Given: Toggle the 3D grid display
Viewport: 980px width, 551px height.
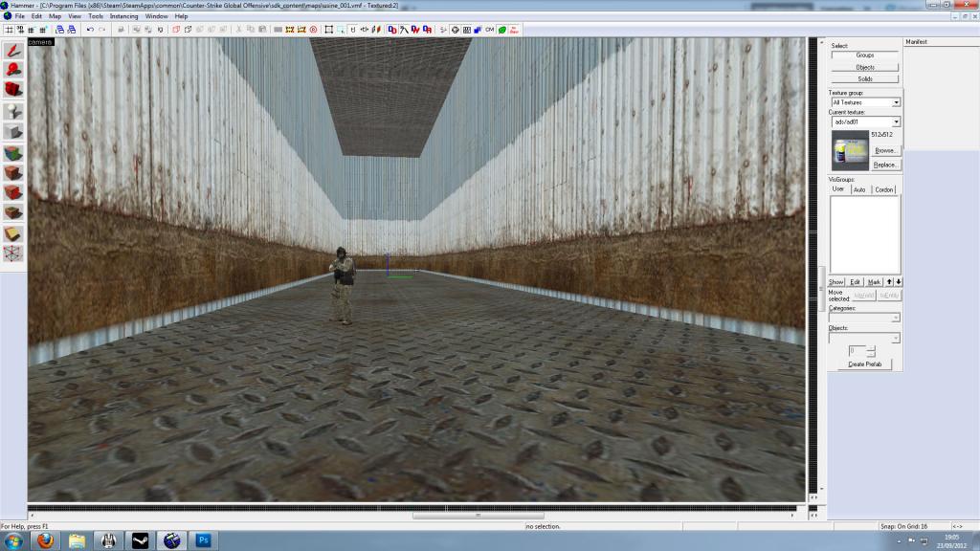Looking at the screenshot, I should click(x=20, y=30).
